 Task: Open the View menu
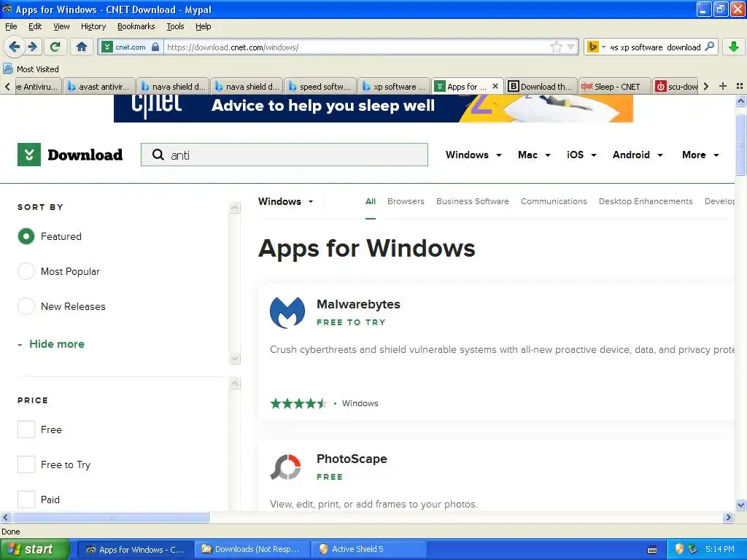click(x=61, y=26)
